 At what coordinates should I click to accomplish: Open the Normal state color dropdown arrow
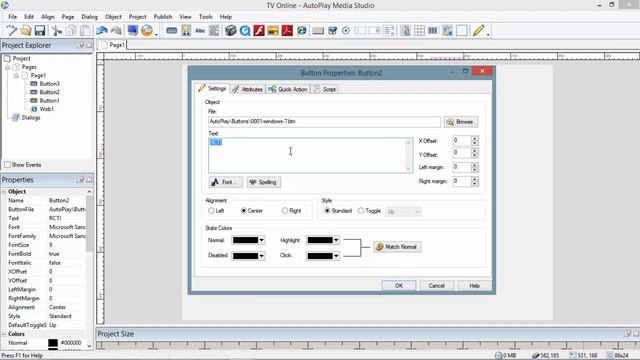click(262, 240)
